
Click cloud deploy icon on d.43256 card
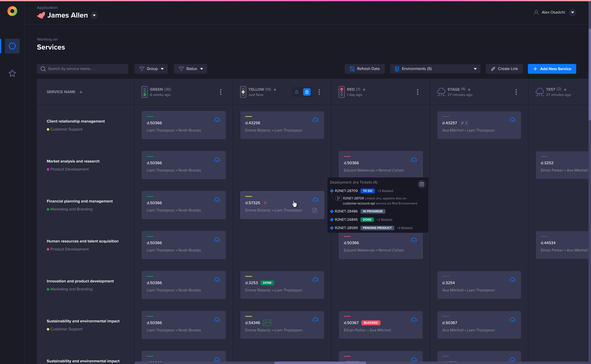click(315, 120)
